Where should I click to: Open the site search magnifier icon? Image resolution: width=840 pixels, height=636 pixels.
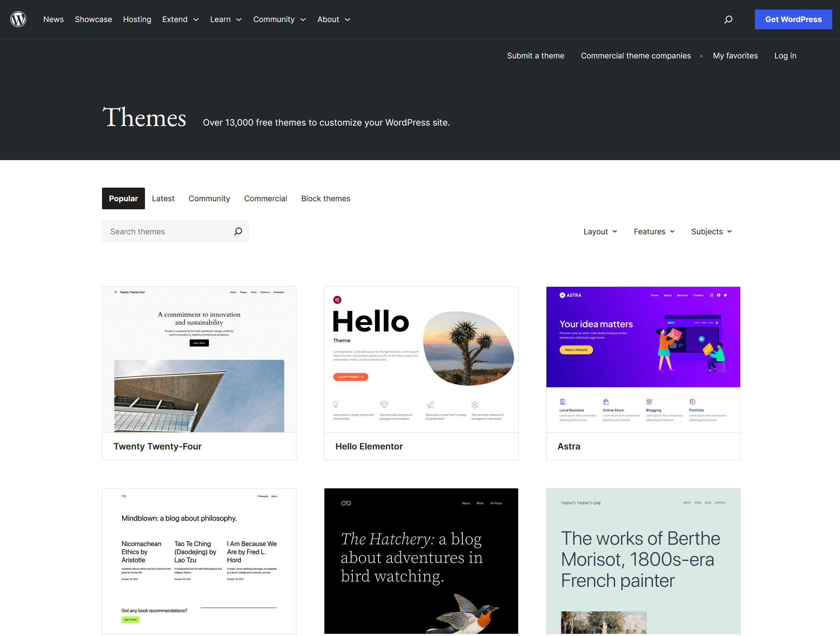728,19
